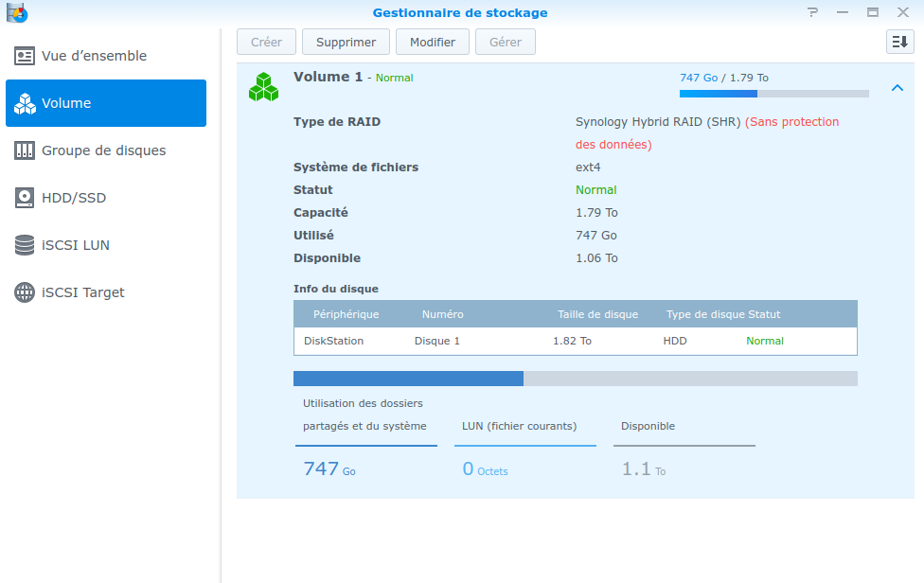The width and height of the screenshot is (924, 583).
Task: Maximize the Gestionnaire de stockage window
Action: [x=873, y=12]
